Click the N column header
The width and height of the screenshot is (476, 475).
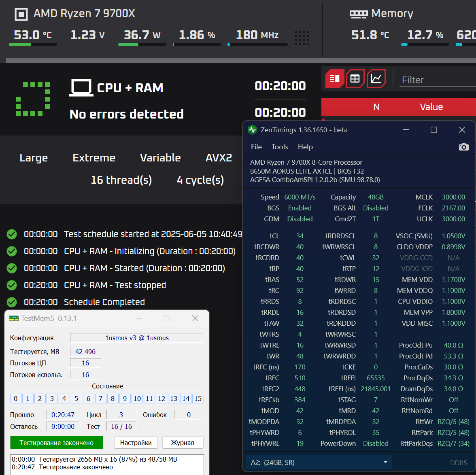376,107
